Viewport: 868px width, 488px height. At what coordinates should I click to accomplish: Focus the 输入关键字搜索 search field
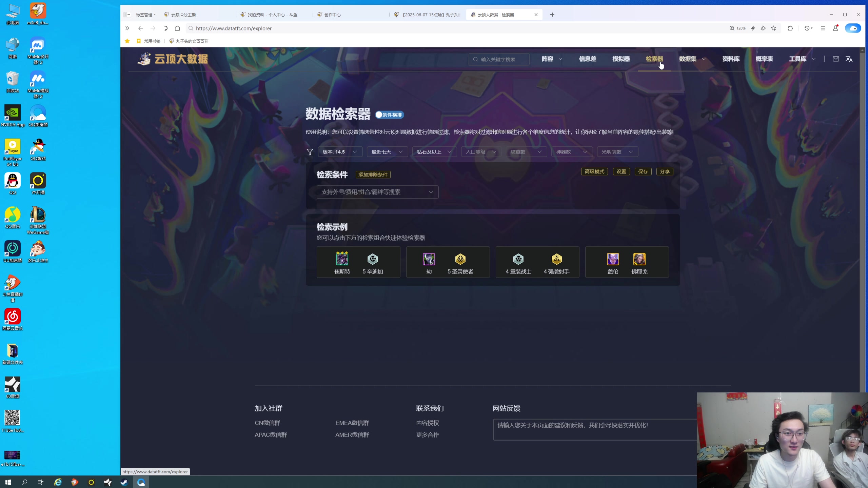499,59
